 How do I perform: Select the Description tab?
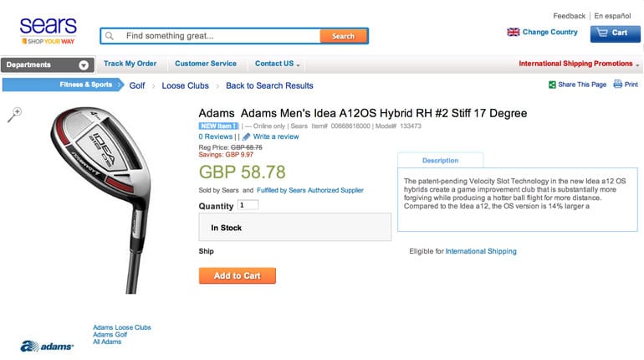point(440,160)
